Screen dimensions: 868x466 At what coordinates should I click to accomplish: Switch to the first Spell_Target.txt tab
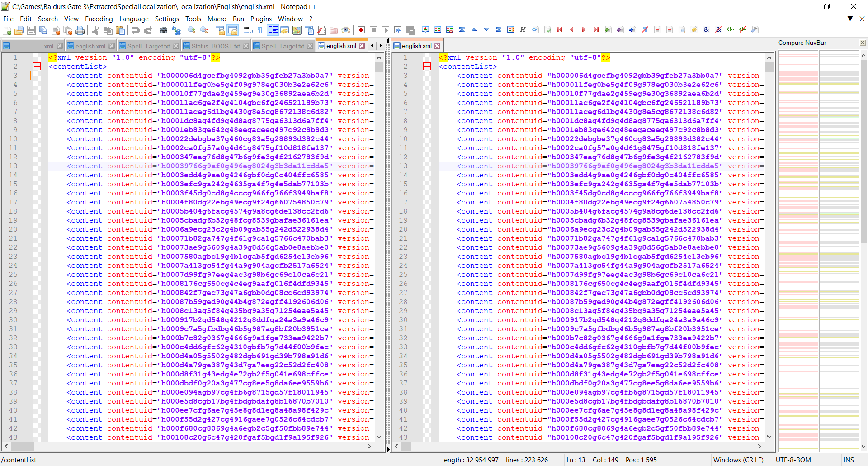click(149, 46)
